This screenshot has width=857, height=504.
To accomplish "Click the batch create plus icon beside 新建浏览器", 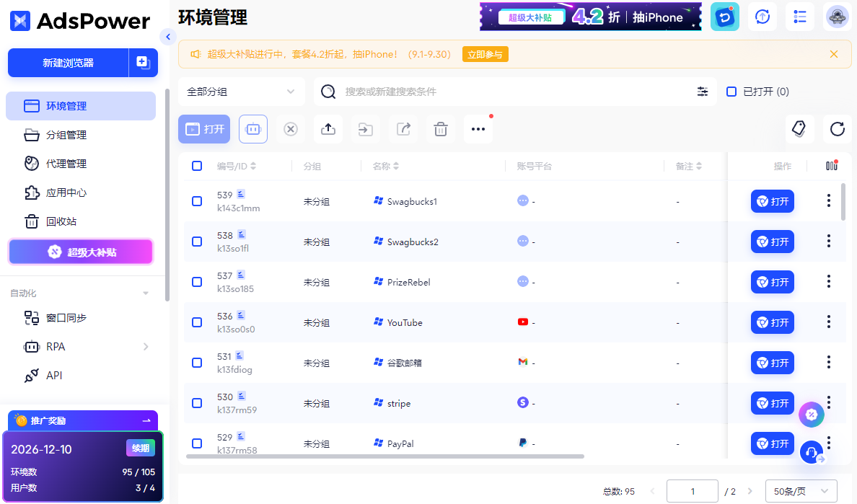I will (144, 63).
